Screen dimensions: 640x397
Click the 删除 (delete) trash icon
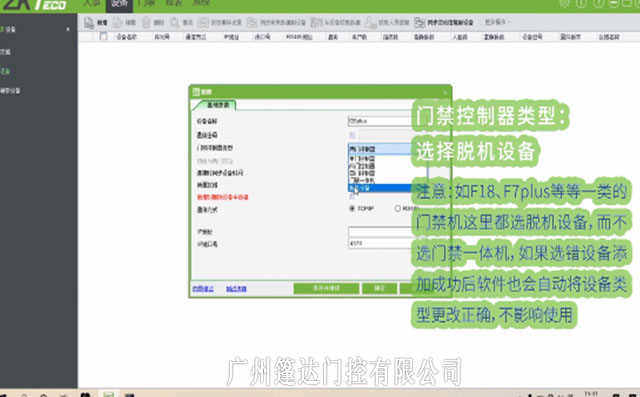[x=146, y=22]
